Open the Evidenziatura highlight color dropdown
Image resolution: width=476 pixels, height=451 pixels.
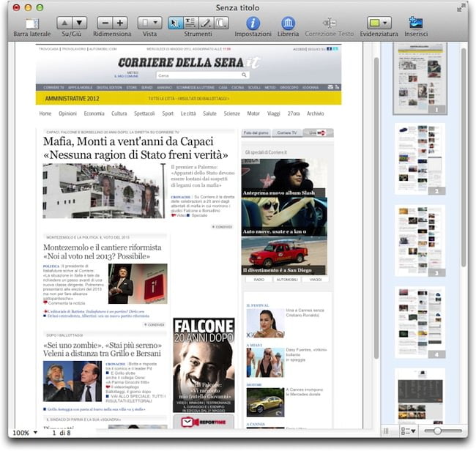click(x=379, y=23)
